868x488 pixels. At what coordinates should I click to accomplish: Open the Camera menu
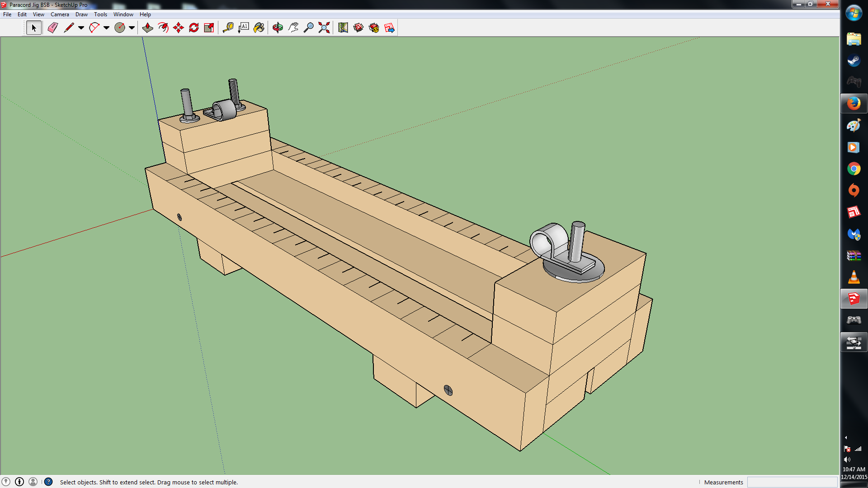tap(60, 14)
